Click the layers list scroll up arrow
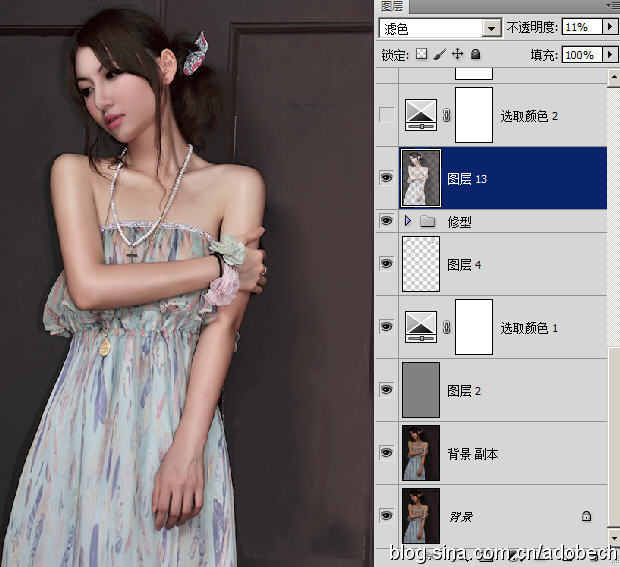Image resolution: width=620 pixels, height=567 pixels. [614, 75]
